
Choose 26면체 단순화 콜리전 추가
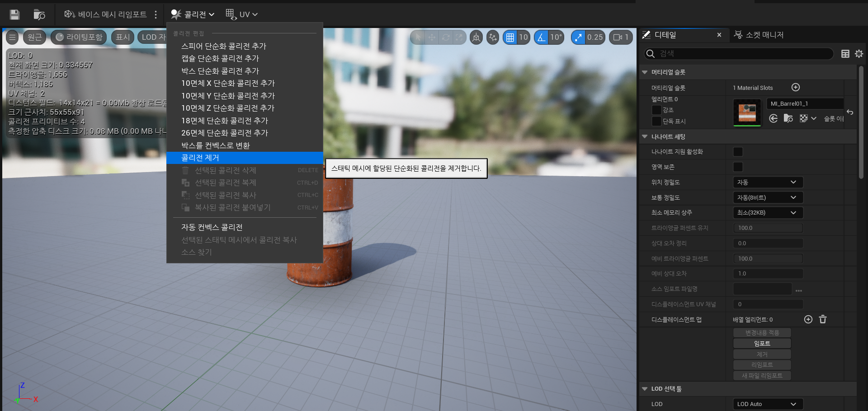point(245,133)
